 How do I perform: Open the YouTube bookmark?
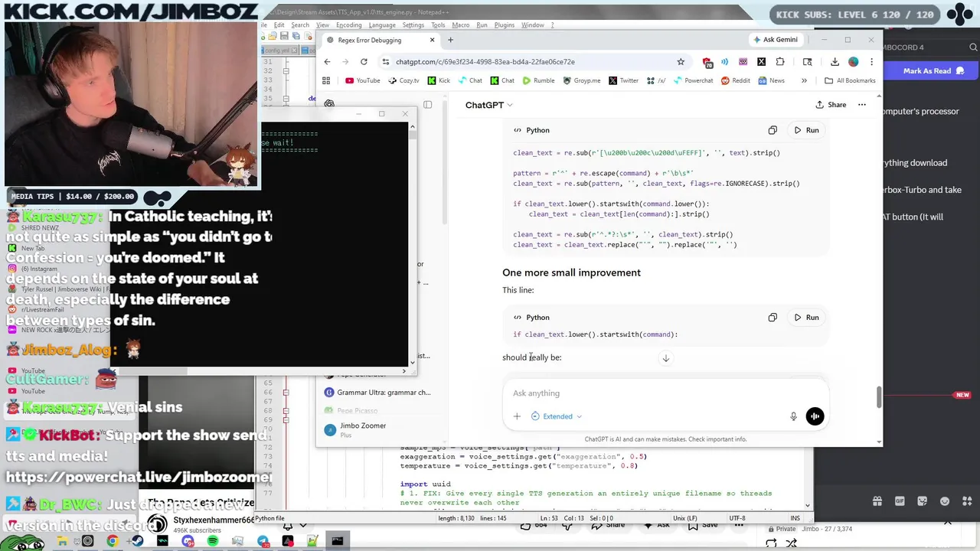pyautogui.click(x=362, y=80)
